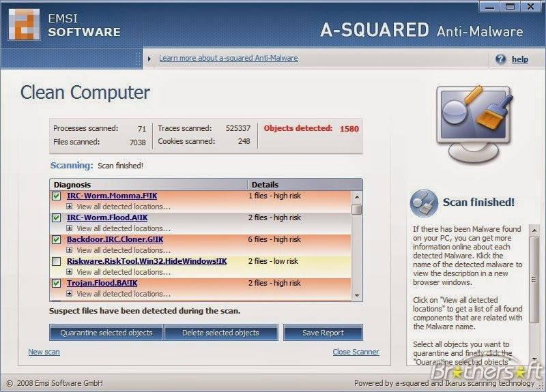The width and height of the screenshot is (546, 392).
Task: Click the Emsi Software logo icon
Action: click(24, 25)
